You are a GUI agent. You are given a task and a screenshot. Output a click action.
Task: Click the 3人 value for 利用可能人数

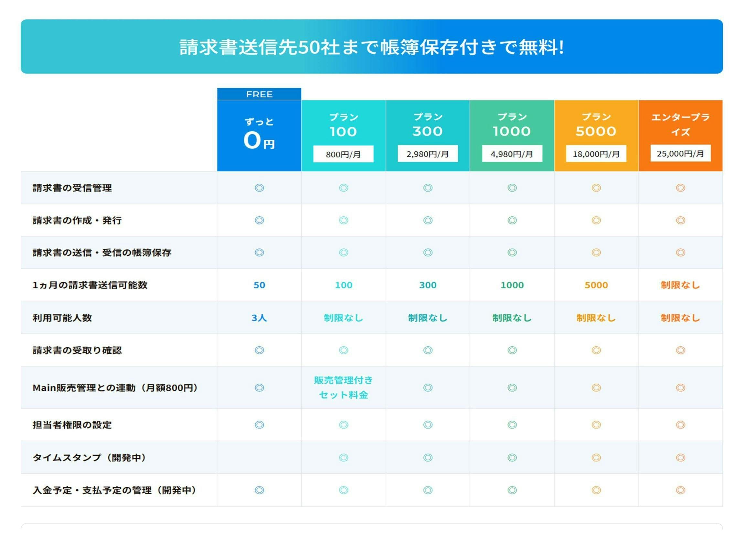point(259,318)
